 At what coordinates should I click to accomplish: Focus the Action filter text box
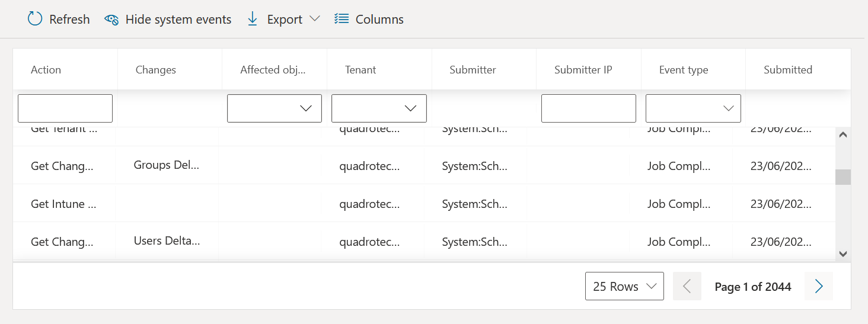click(x=65, y=108)
